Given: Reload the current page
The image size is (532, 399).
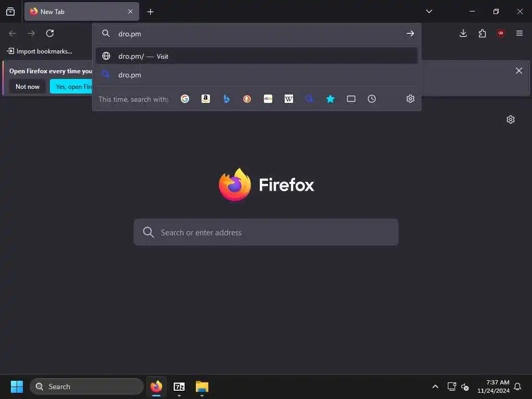Looking at the screenshot, I should tap(50, 33).
